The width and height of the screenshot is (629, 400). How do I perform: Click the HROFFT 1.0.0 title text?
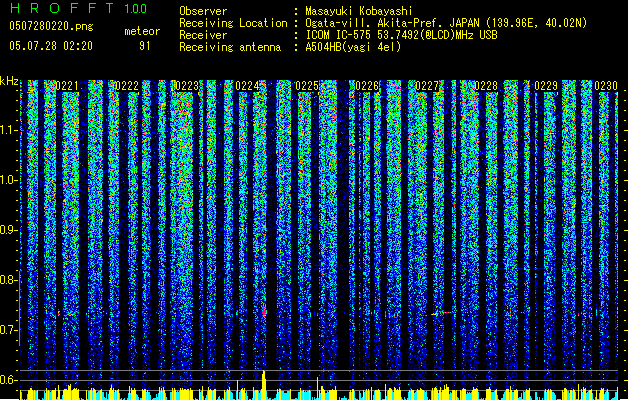(x=78, y=8)
